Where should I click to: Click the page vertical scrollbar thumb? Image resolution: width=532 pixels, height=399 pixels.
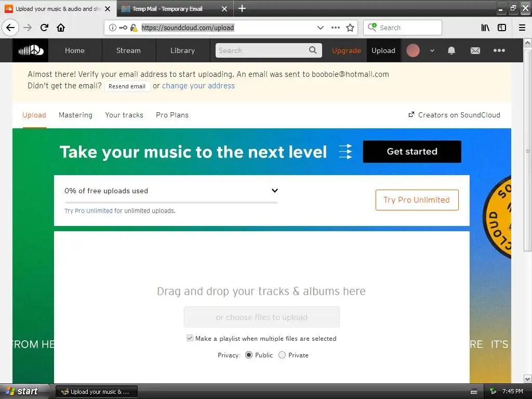click(x=527, y=151)
